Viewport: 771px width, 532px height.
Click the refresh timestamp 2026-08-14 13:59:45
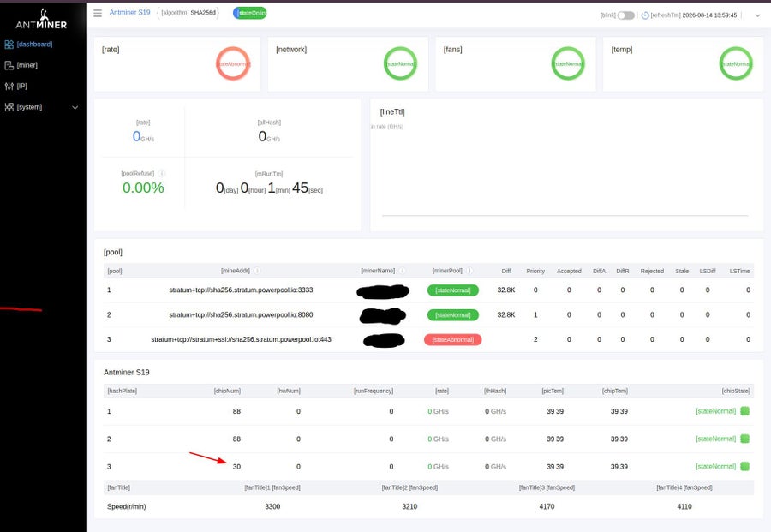709,15
